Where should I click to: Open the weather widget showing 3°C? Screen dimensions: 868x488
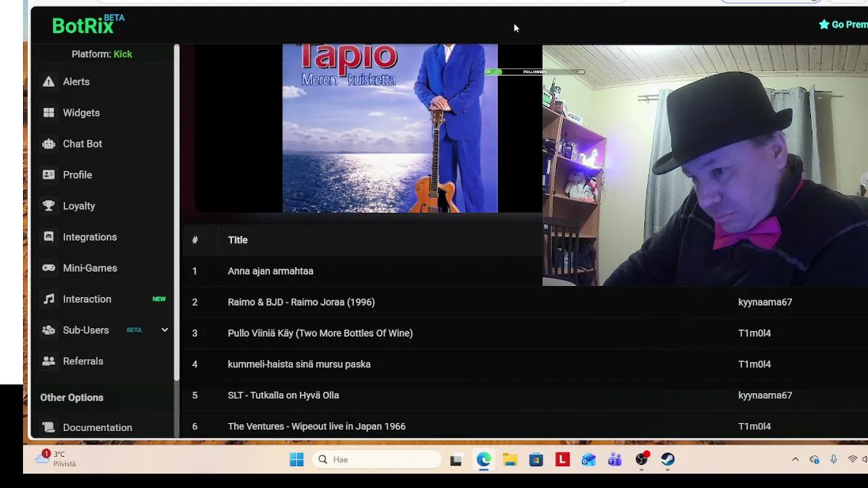click(x=56, y=459)
